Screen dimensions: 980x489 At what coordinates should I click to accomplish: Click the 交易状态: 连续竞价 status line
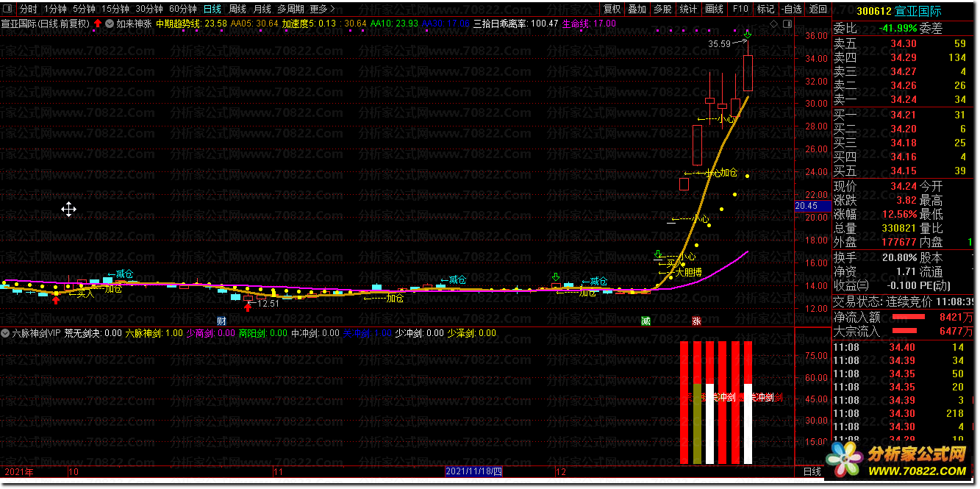[904, 301]
